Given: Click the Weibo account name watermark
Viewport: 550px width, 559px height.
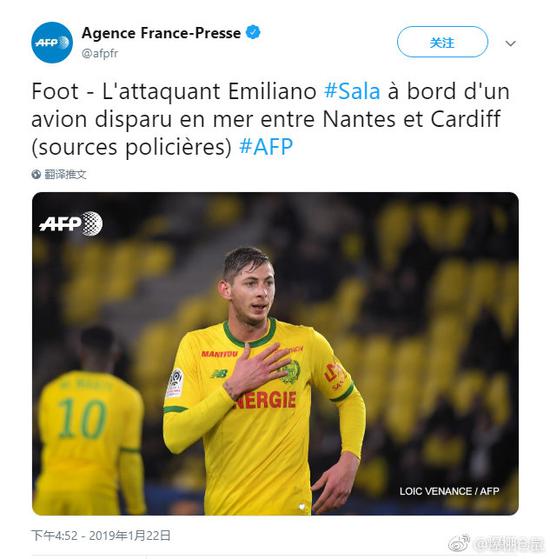Looking at the screenshot, I should tap(509, 544).
